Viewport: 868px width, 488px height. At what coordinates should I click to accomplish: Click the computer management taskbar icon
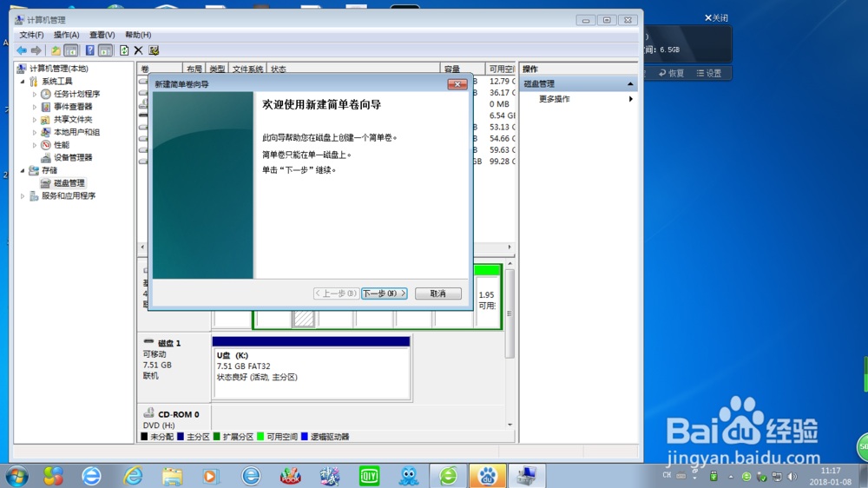[527, 476]
